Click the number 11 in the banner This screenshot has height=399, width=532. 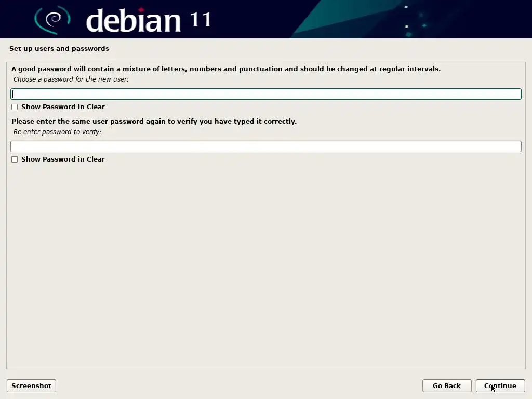[x=201, y=20]
